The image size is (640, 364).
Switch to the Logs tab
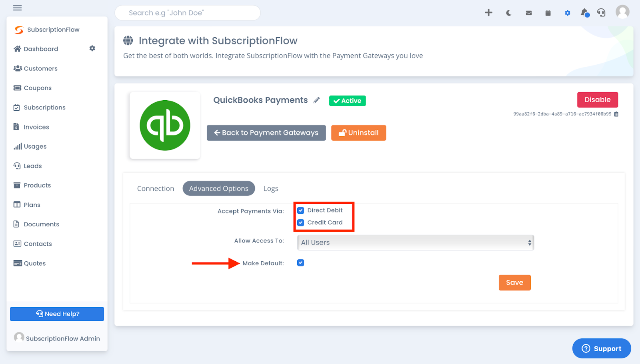pyautogui.click(x=271, y=189)
